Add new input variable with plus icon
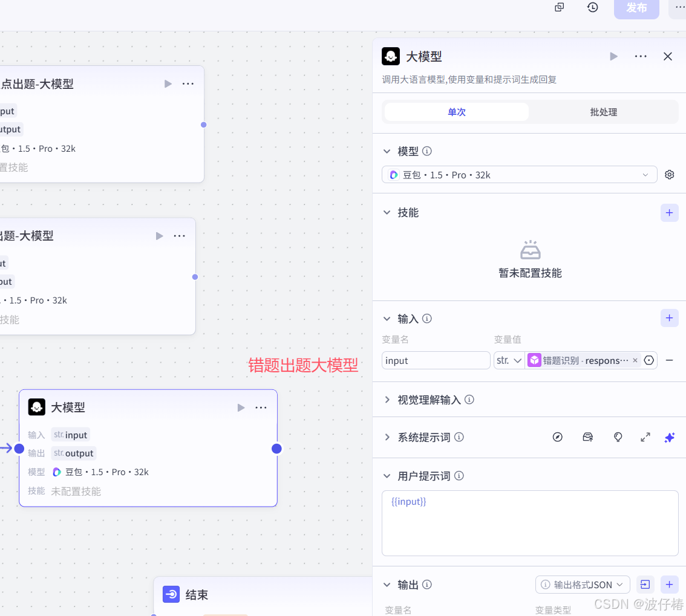This screenshot has width=686, height=616. pos(669,318)
